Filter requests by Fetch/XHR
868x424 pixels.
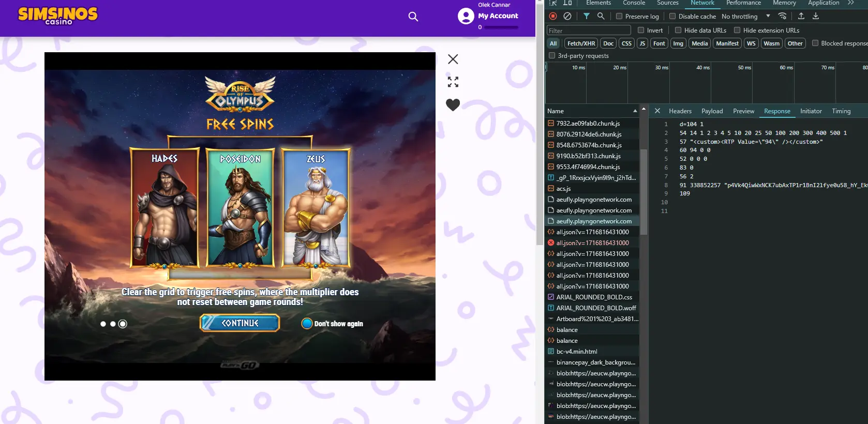(x=581, y=43)
